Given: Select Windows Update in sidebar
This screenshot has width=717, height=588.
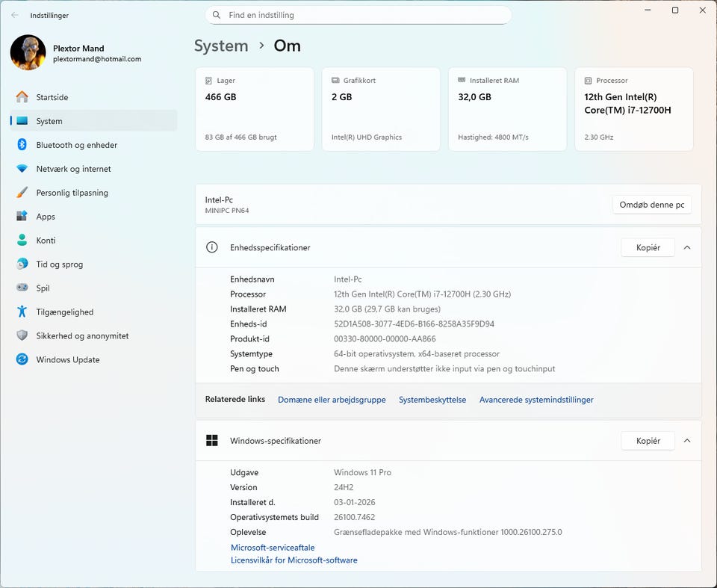Looking at the screenshot, I should [93, 359].
